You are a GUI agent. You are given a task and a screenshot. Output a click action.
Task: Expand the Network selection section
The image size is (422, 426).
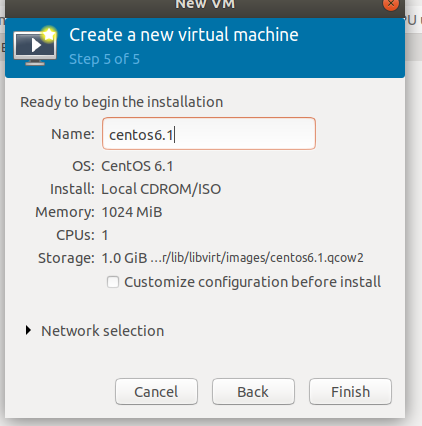coord(29,330)
